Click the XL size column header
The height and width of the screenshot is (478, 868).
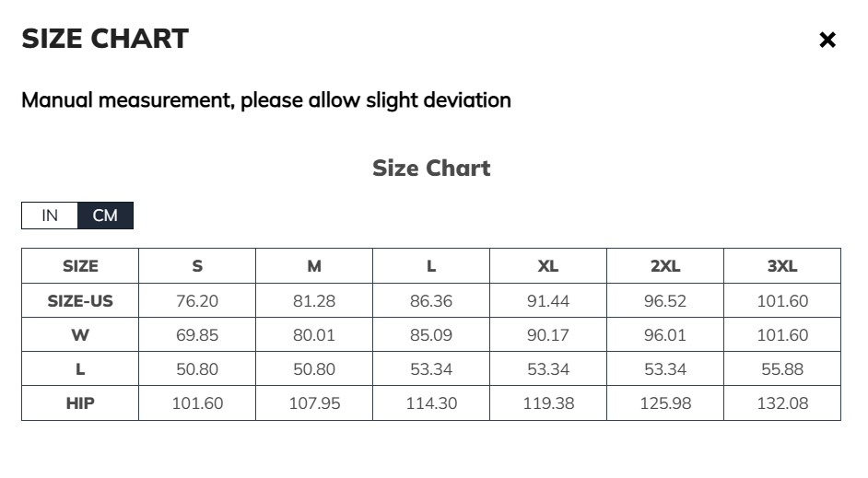tap(548, 266)
